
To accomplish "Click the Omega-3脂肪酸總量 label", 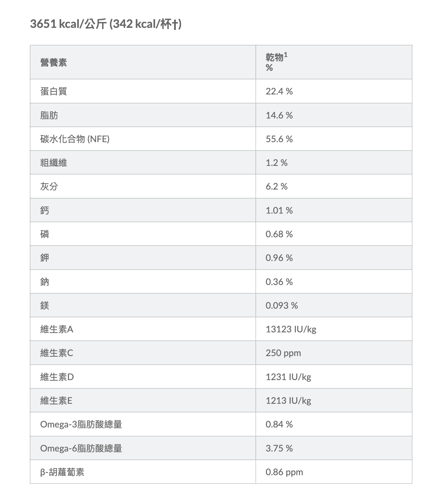I will point(81,424).
